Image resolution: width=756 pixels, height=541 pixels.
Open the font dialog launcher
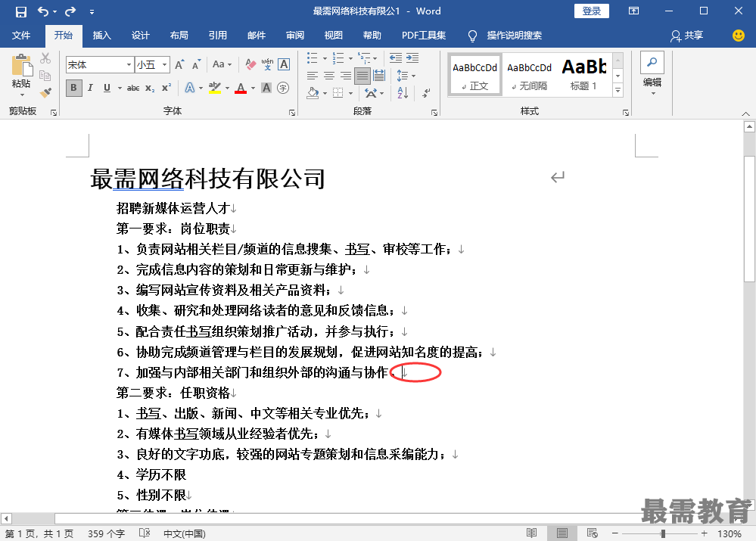[x=292, y=112]
